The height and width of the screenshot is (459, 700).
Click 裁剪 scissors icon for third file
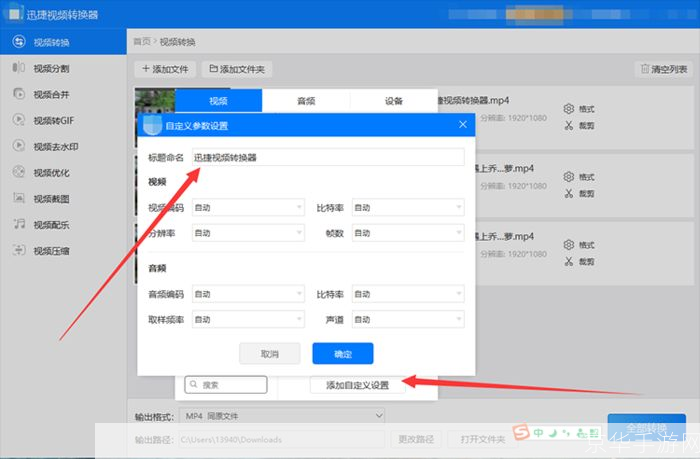click(569, 261)
